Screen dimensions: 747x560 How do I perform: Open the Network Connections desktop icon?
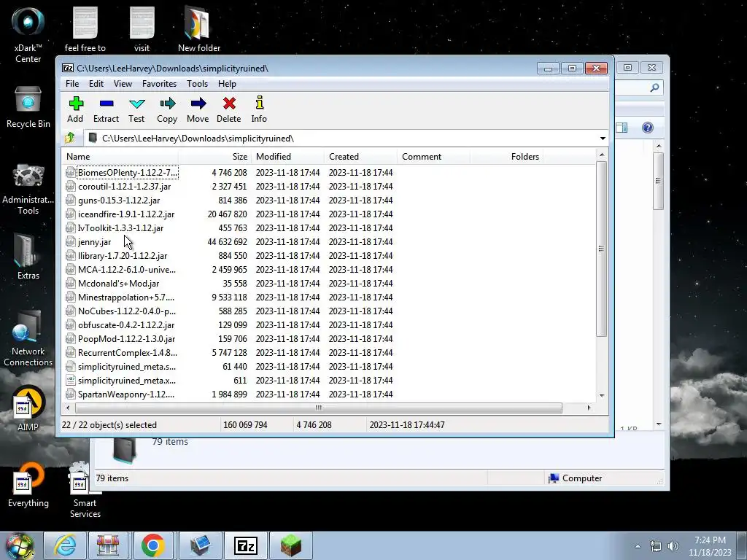[28, 338]
